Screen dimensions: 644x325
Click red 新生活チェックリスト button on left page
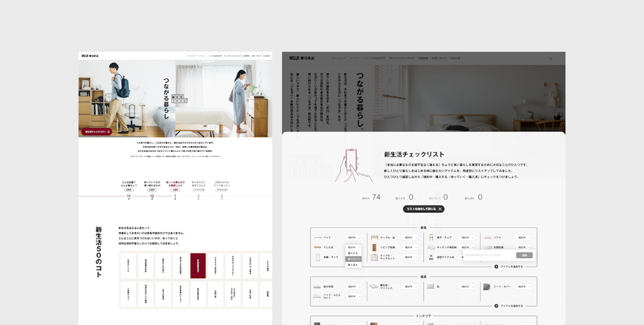coord(97,132)
